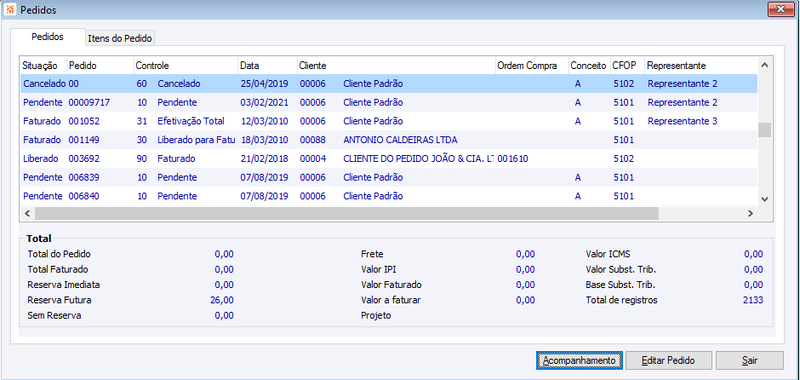The image size is (800, 380).
Task: Close the Pedidos window
Action: click(781, 9)
